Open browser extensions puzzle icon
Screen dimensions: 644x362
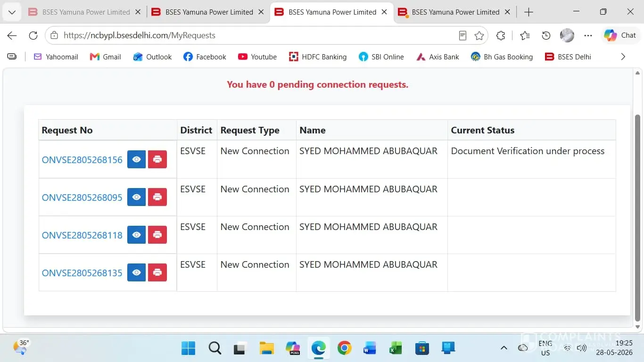pos(501,35)
